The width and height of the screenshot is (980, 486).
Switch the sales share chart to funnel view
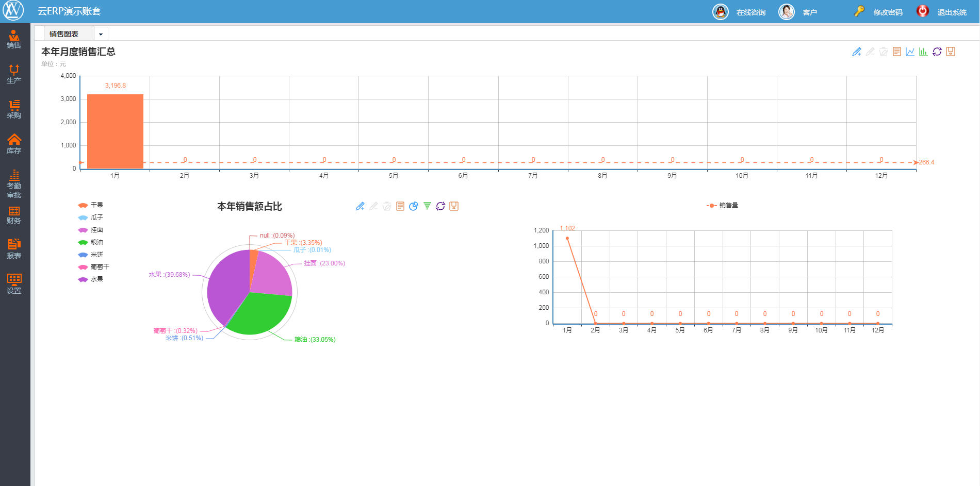tap(427, 206)
